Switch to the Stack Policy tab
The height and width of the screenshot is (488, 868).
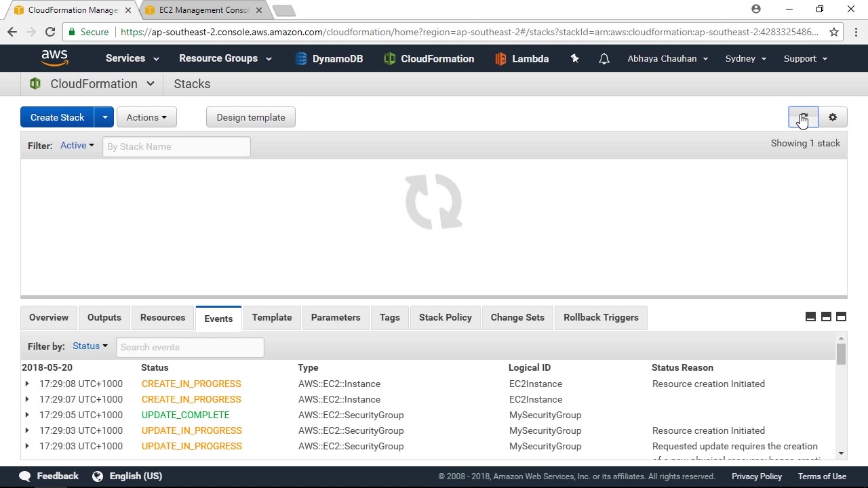pos(446,318)
